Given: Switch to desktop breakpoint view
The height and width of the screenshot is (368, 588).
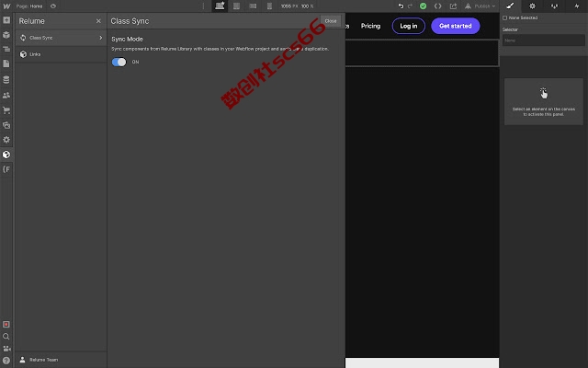Looking at the screenshot, I should [220, 6].
